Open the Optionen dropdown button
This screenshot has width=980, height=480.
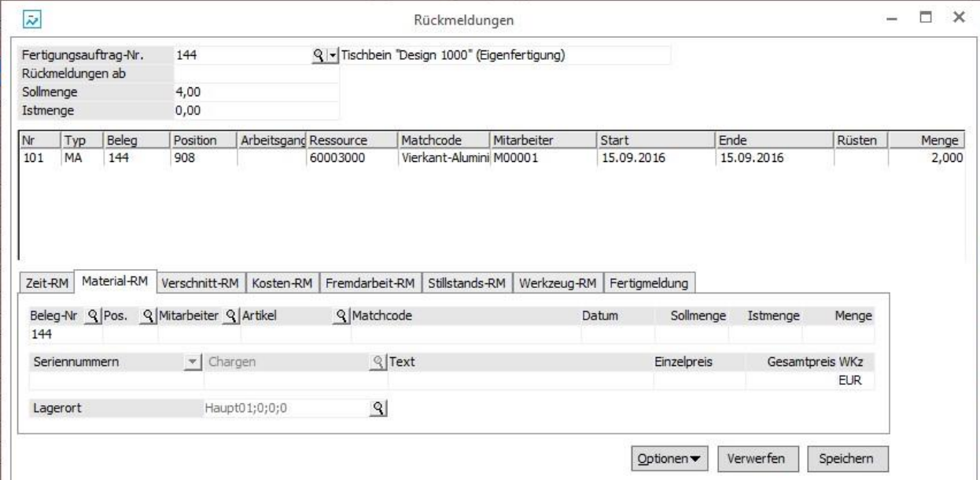click(669, 458)
